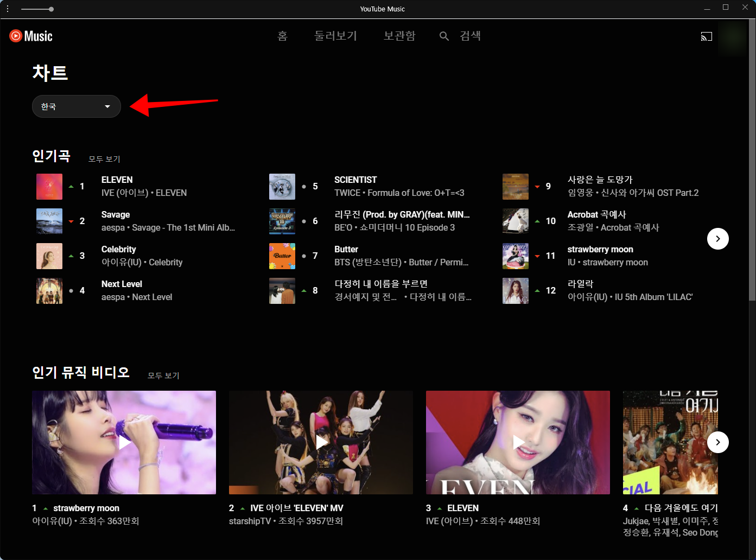756x560 pixels.
Task: Open the 둘러보기 tab
Action: click(x=336, y=36)
